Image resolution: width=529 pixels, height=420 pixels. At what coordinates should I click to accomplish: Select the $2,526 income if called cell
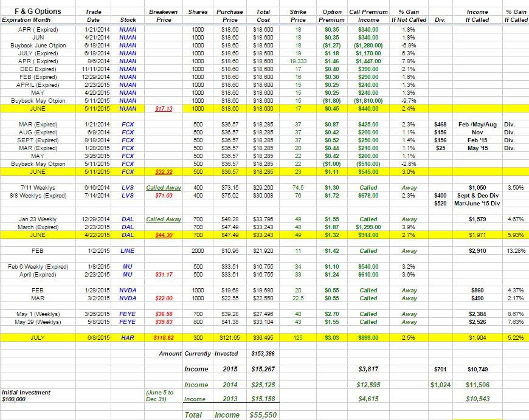click(x=477, y=322)
